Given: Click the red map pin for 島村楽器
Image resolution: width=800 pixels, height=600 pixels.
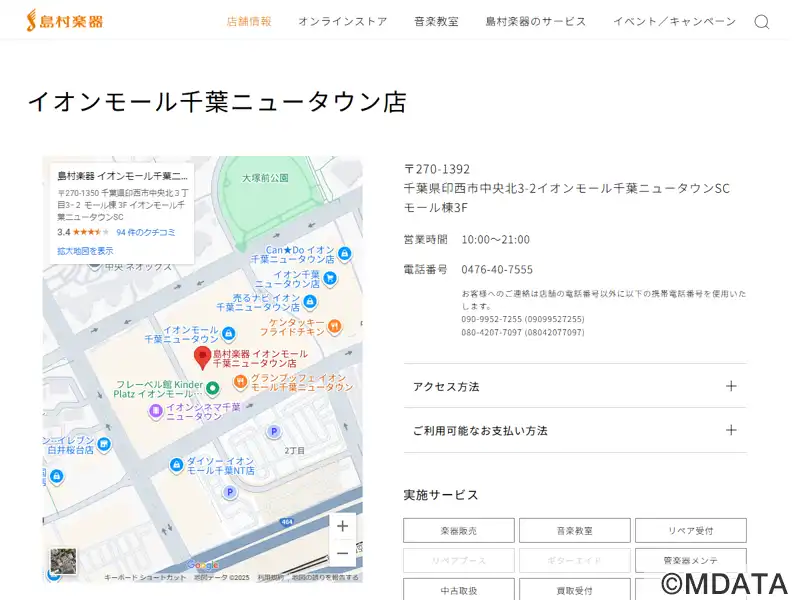Looking at the screenshot, I should coord(203,358).
